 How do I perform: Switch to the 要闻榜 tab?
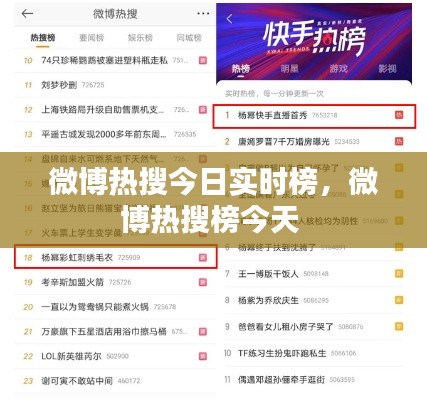(92, 38)
